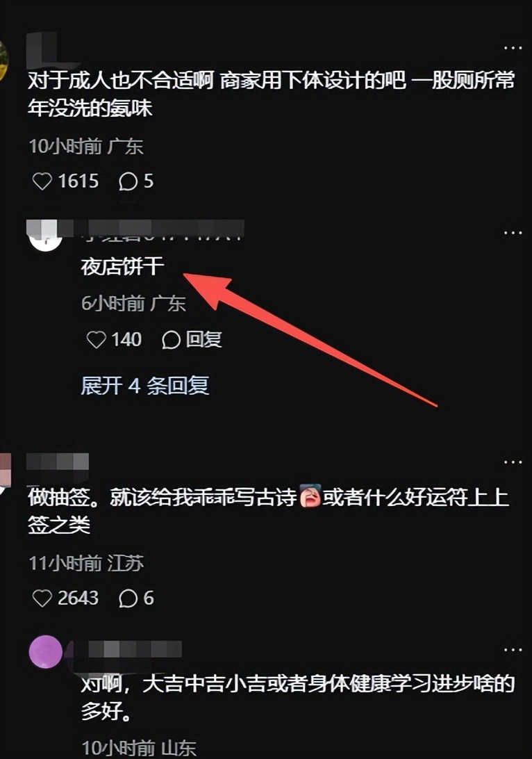Open more options for first comment
The height and width of the screenshot is (759, 532).
513,48
